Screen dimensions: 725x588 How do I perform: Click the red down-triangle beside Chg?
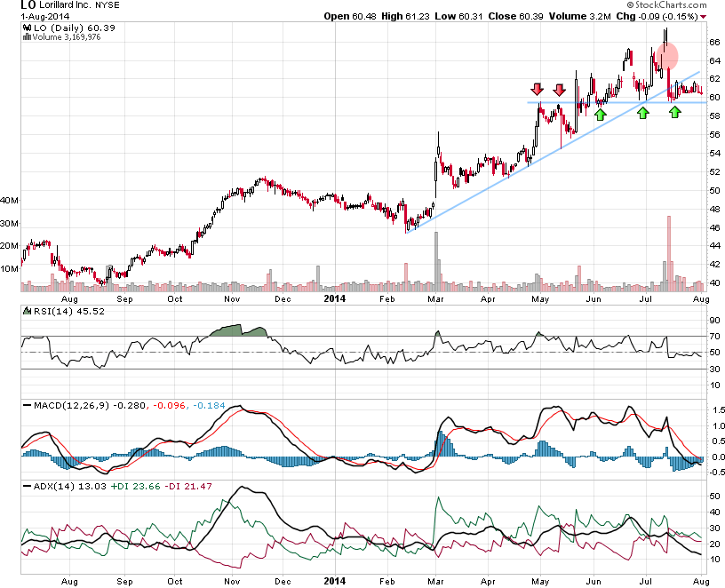point(704,17)
